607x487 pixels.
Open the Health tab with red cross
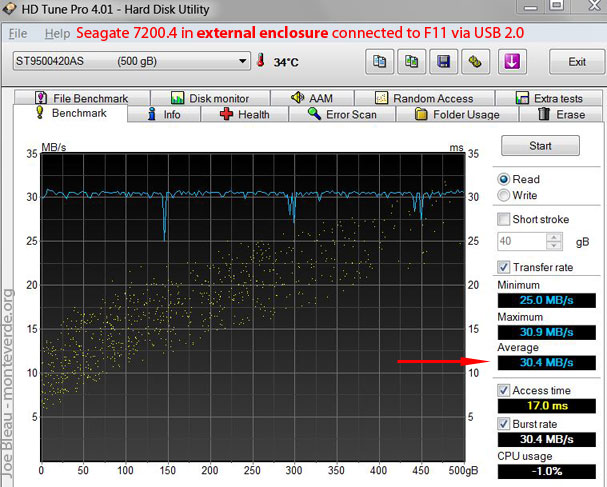[x=244, y=115]
